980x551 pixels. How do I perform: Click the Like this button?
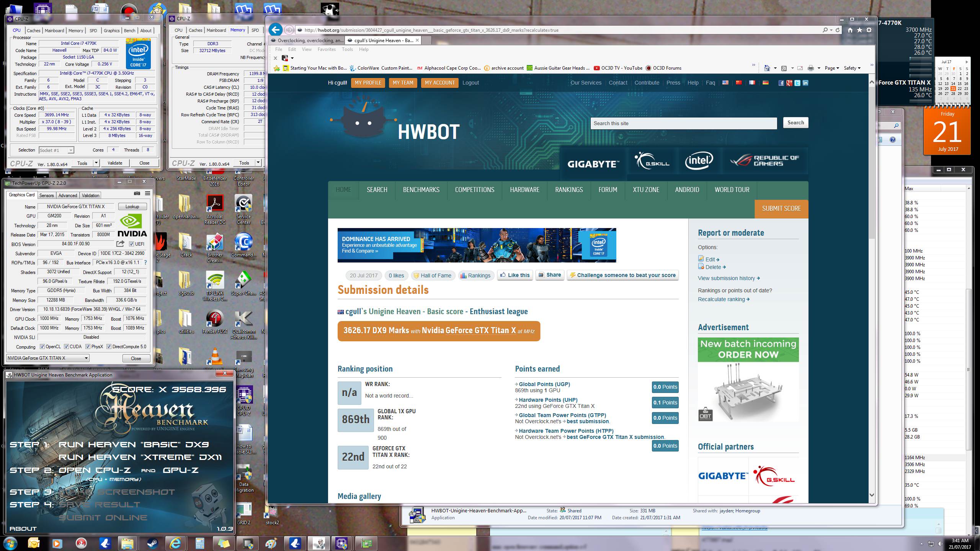(x=515, y=275)
